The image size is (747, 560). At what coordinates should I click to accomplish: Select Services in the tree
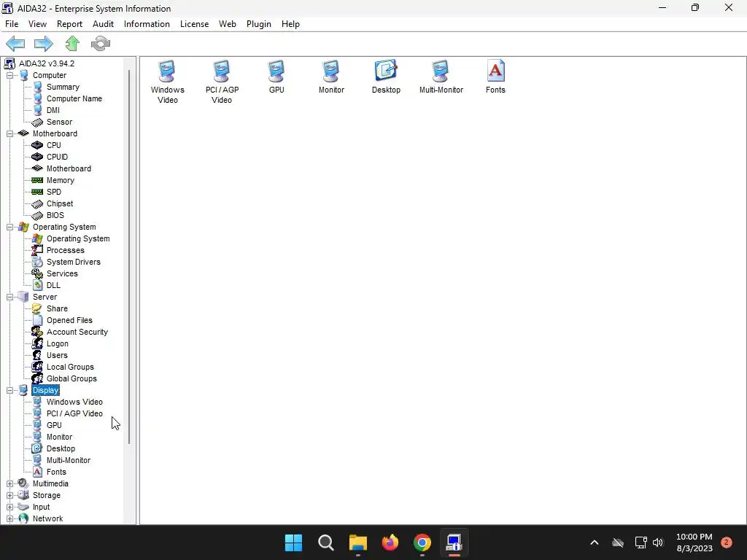[62, 274]
